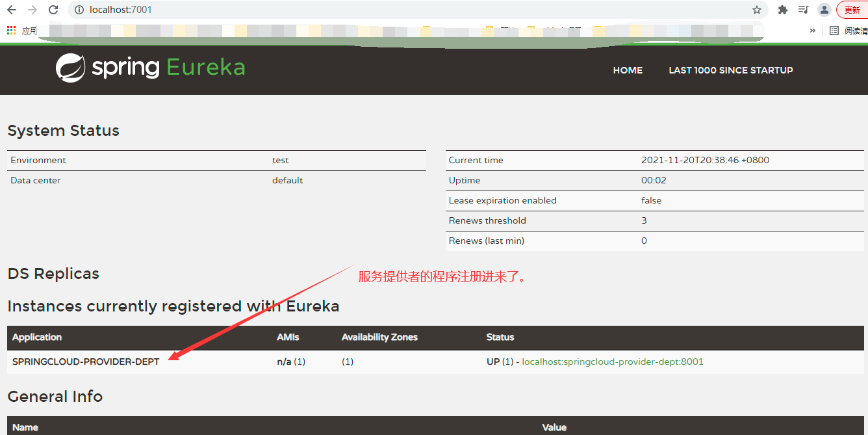Select the Lease expiration enabled value 'false'
Screen dimensions: 868x435
[x=651, y=200]
